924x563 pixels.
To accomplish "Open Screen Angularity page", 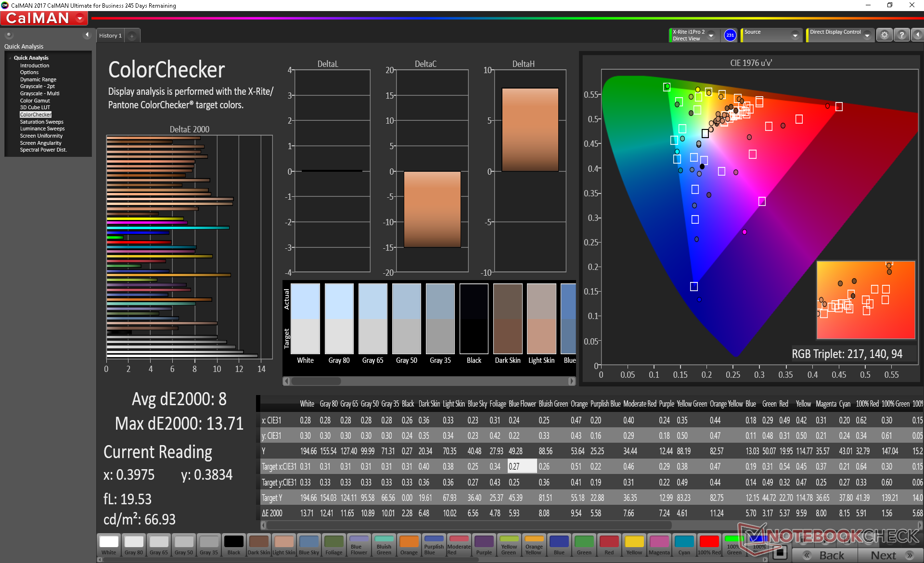I will click(40, 143).
